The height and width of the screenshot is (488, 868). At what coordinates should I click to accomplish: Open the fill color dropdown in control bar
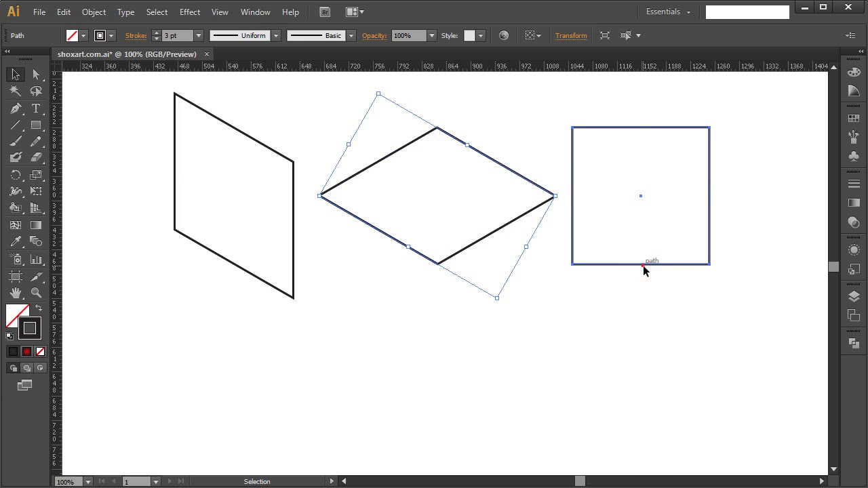tap(83, 36)
